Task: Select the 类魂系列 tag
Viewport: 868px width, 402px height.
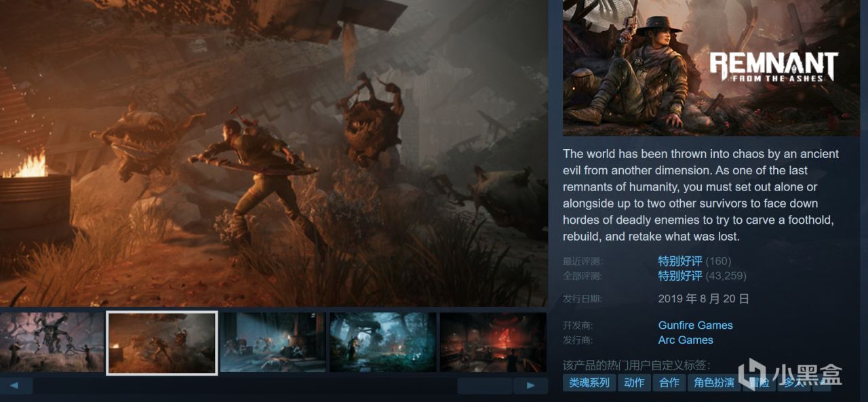Action: tap(589, 383)
